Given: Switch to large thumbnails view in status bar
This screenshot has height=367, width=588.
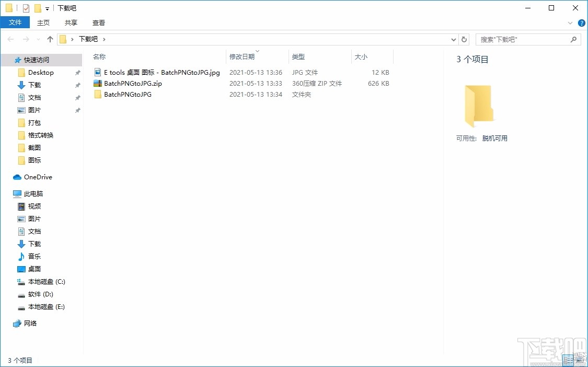Looking at the screenshot, I should click(x=580, y=360).
